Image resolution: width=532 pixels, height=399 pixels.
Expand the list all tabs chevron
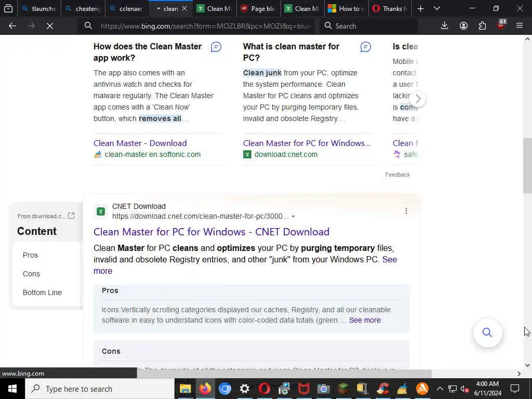click(x=436, y=8)
